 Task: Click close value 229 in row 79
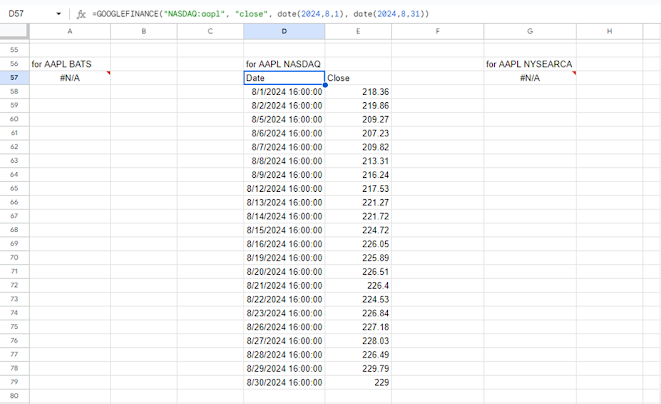358,382
